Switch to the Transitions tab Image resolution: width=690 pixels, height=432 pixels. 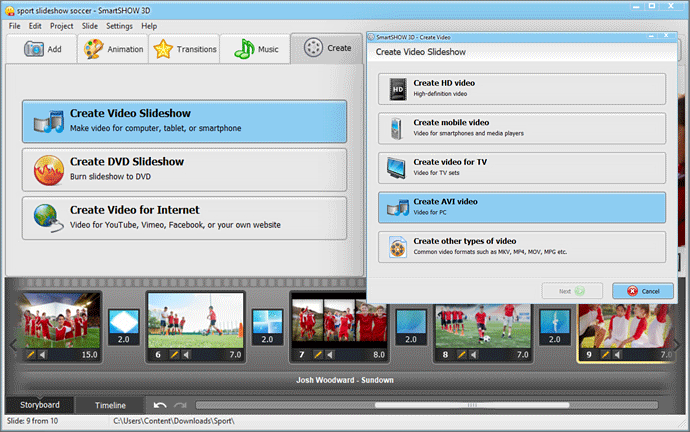[184, 49]
